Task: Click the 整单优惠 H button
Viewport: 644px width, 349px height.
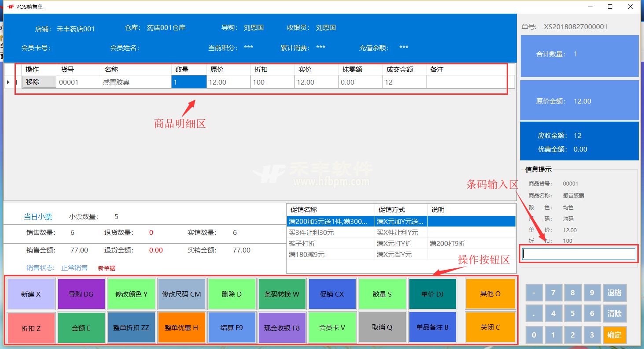Action: tap(181, 327)
